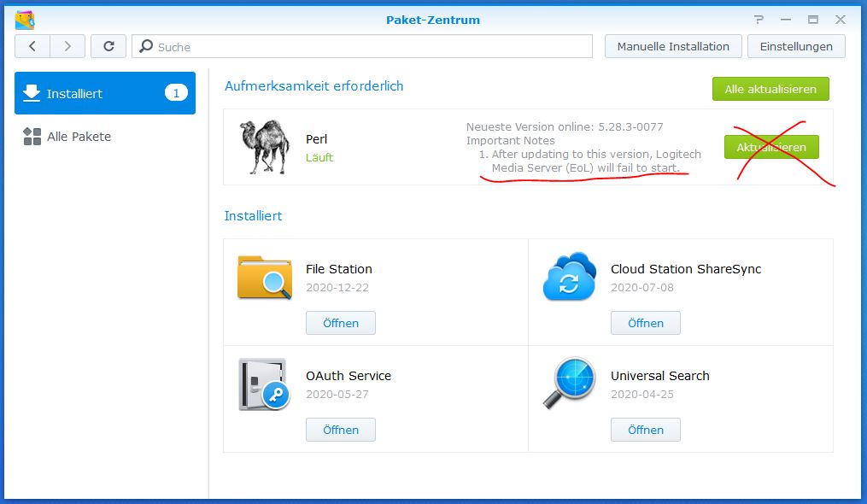Refresh the package list
The height and width of the screenshot is (504, 867).
click(x=108, y=46)
